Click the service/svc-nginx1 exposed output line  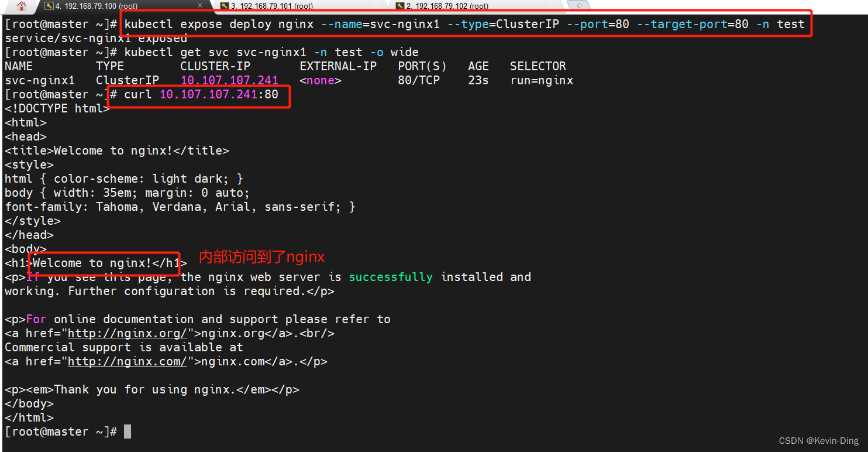(x=96, y=38)
